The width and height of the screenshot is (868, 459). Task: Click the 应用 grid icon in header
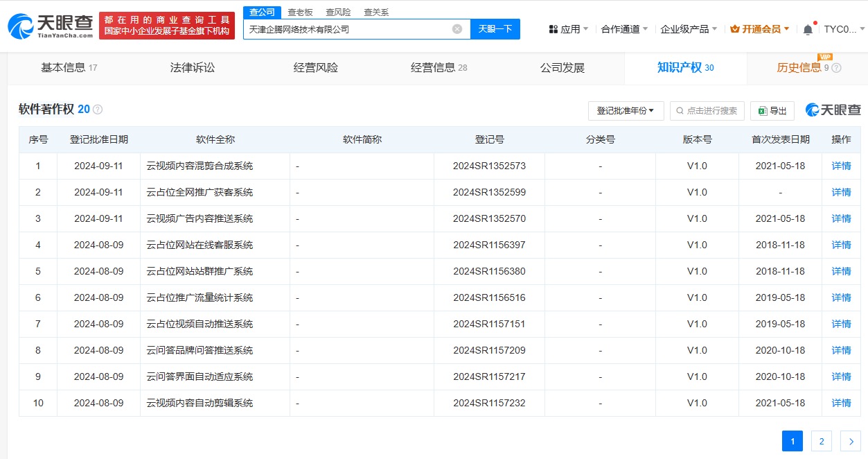(x=553, y=29)
